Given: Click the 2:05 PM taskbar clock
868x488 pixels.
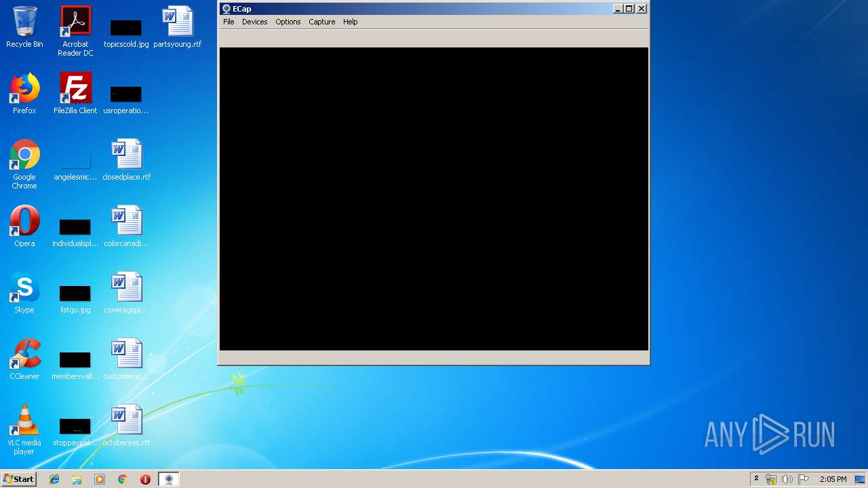Looking at the screenshot, I should (x=833, y=479).
